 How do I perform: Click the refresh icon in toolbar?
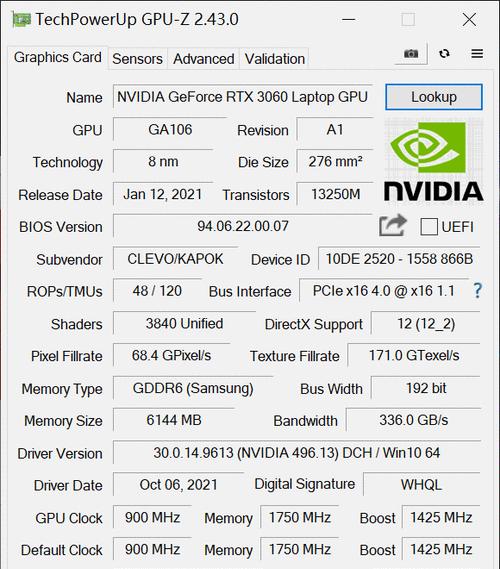[x=444, y=54]
